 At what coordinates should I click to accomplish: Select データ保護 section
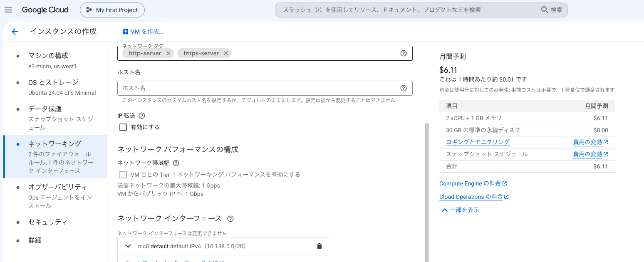pos(55,118)
